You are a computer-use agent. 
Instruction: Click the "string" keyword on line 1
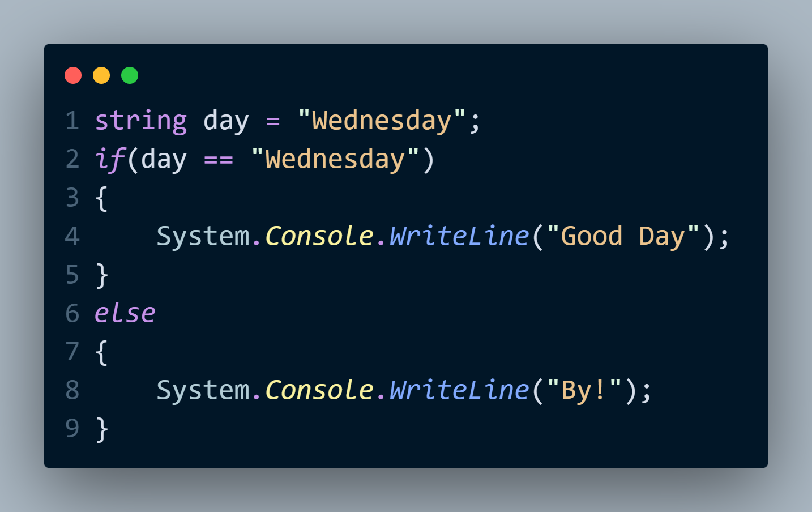(x=140, y=121)
